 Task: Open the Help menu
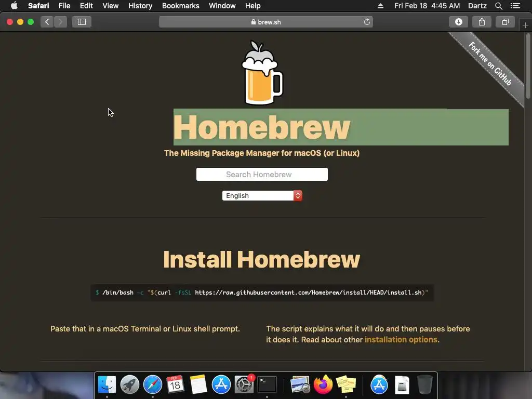[253, 6]
